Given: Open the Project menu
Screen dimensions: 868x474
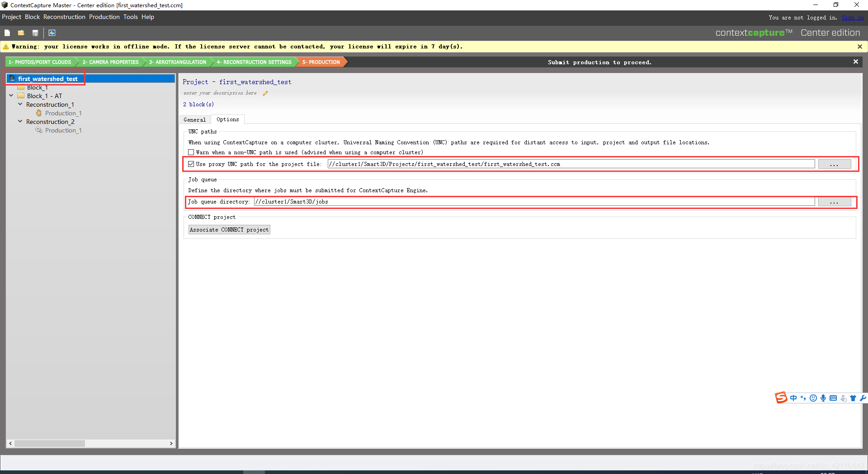Looking at the screenshot, I should click(11, 17).
